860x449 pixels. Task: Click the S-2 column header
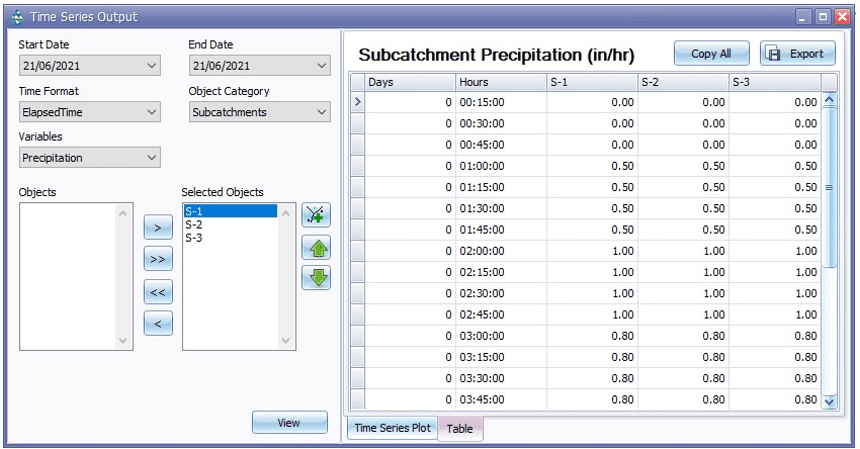pos(683,82)
